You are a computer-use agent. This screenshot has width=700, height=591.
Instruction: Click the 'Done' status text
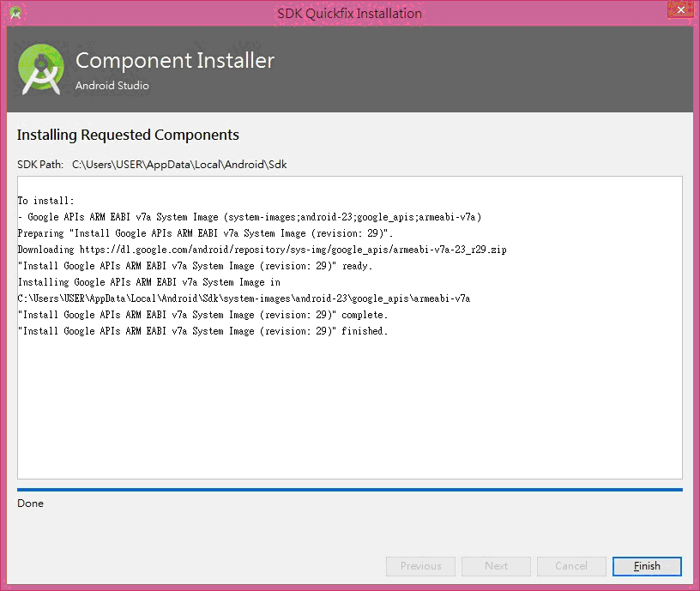coord(30,503)
